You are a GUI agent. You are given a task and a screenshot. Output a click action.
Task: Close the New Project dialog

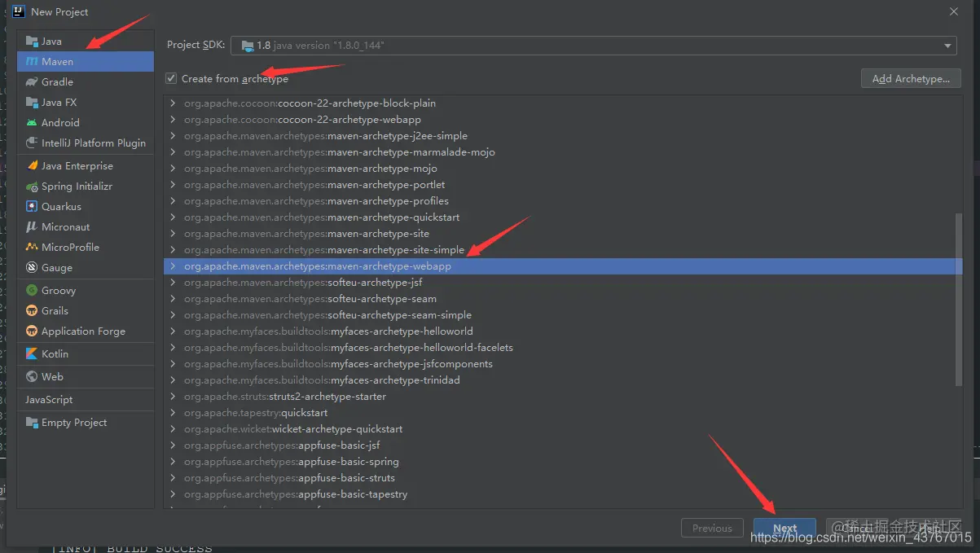(x=954, y=11)
